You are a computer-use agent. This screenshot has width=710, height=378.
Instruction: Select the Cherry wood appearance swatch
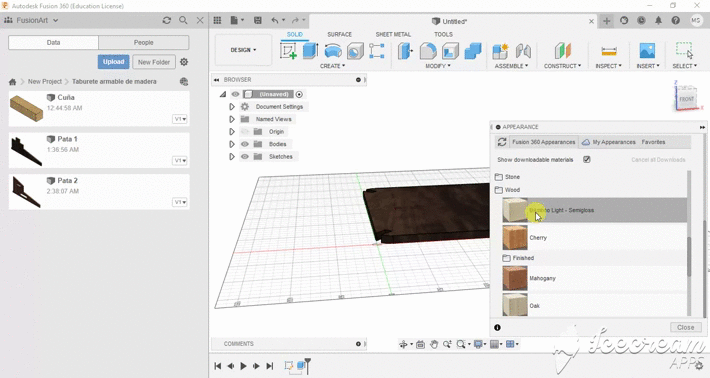[515, 238]
